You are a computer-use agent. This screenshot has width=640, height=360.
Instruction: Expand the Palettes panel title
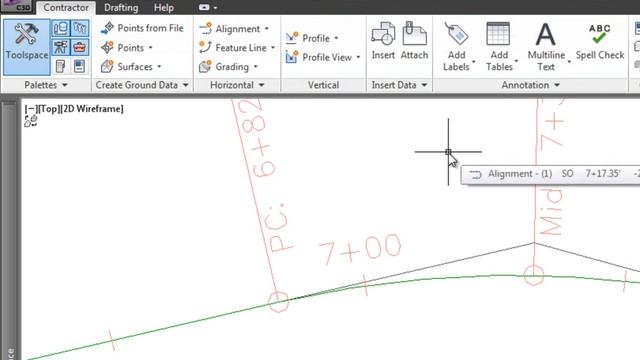tap(46, 85)
